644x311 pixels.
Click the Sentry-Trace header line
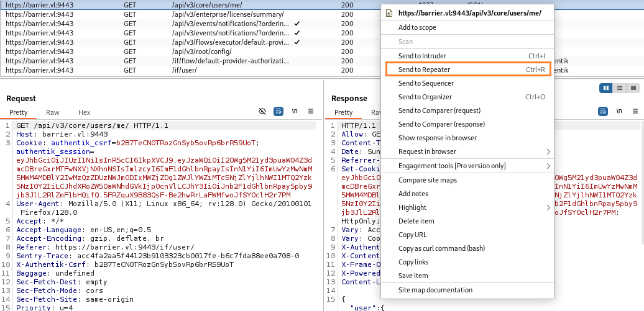158,256
